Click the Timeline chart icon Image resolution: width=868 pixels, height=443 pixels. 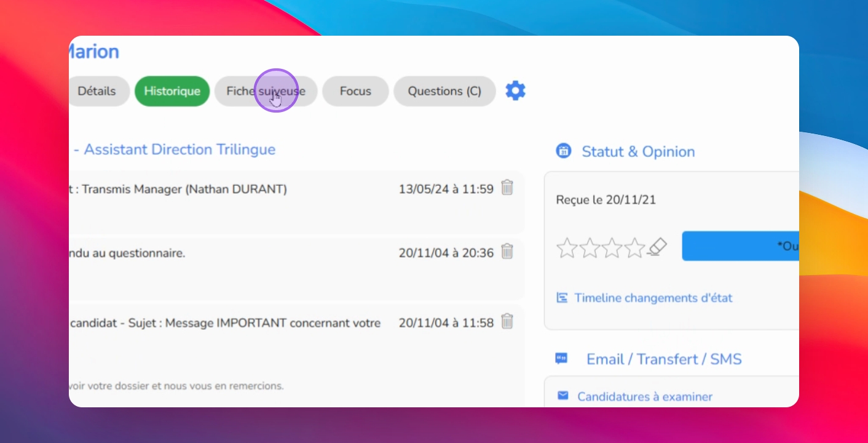coord(562,298)
